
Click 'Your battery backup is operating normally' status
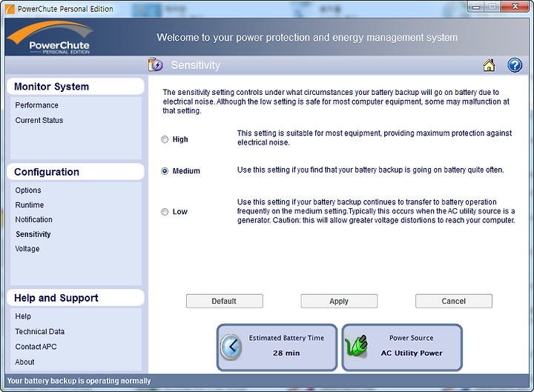[79, 381]
